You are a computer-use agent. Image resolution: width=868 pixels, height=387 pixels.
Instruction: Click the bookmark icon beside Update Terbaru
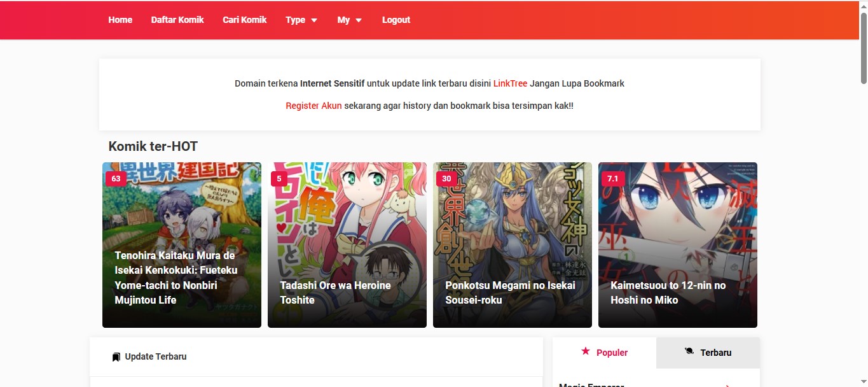pos(116,357)
